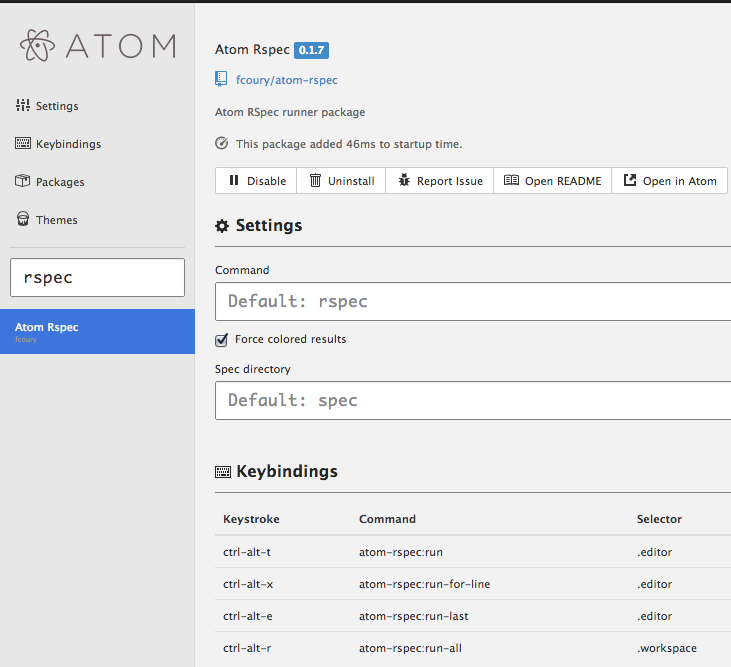
Task: Report an issue for this package
Action: (440, 180)
